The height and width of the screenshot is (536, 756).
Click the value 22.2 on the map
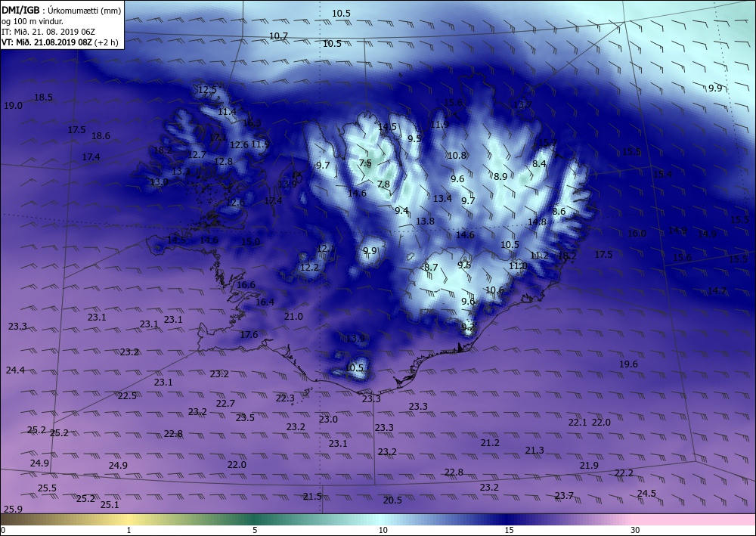click(x=624, y=473)
